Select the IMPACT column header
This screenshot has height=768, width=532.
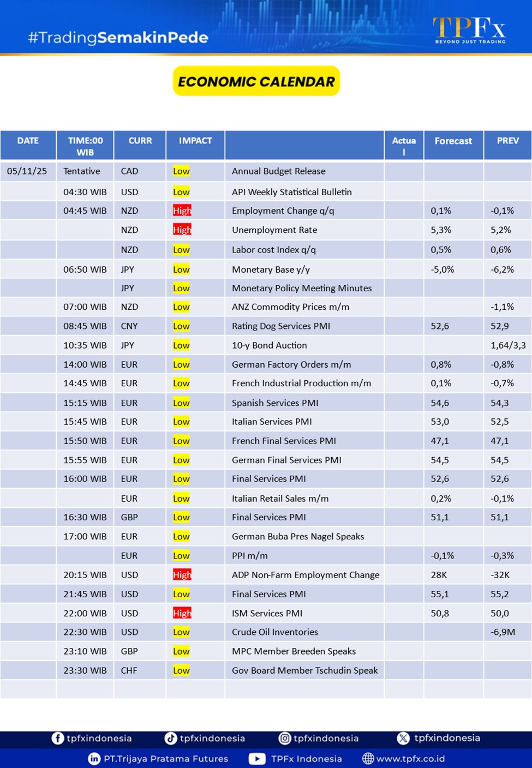(x=195, y=141)
